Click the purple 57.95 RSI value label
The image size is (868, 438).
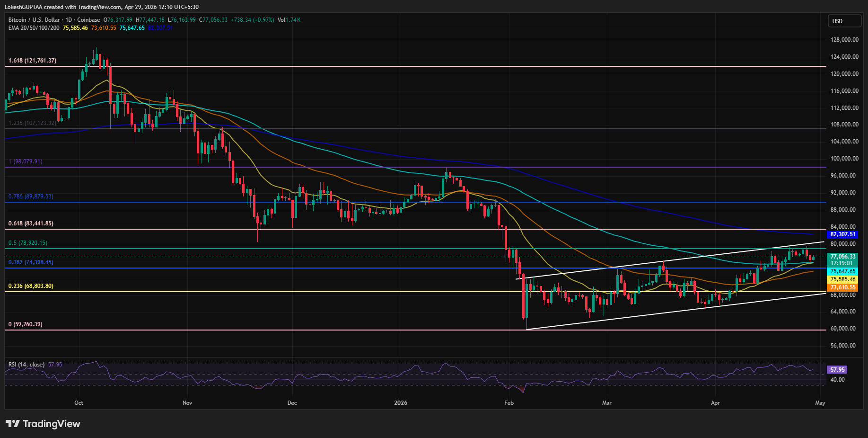pyautogui.click(x=836, y=369)
